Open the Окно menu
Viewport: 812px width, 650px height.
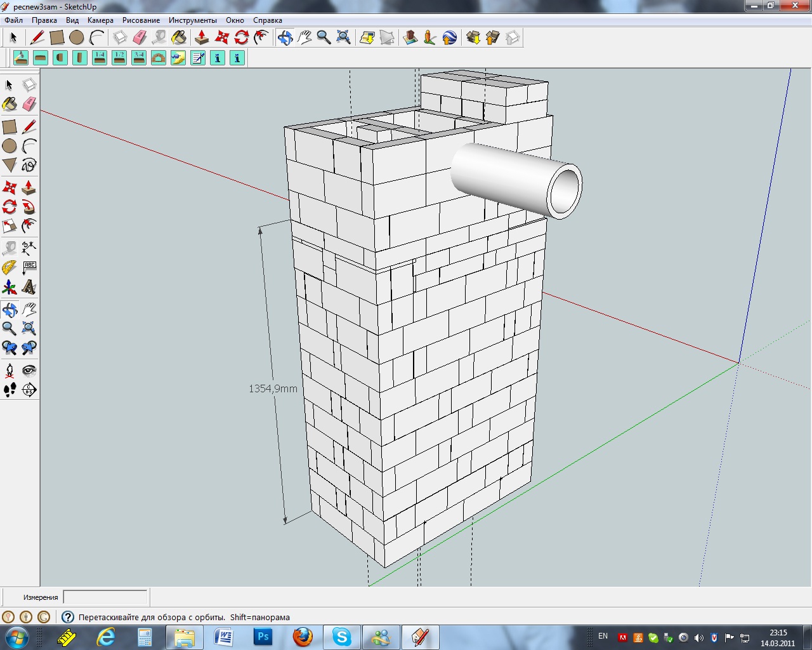[x=235, y=20]
